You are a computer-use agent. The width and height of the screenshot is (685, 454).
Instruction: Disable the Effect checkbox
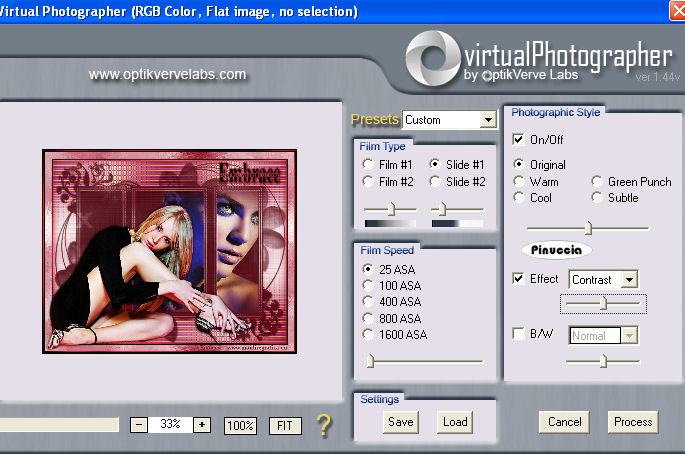[518, 279]
